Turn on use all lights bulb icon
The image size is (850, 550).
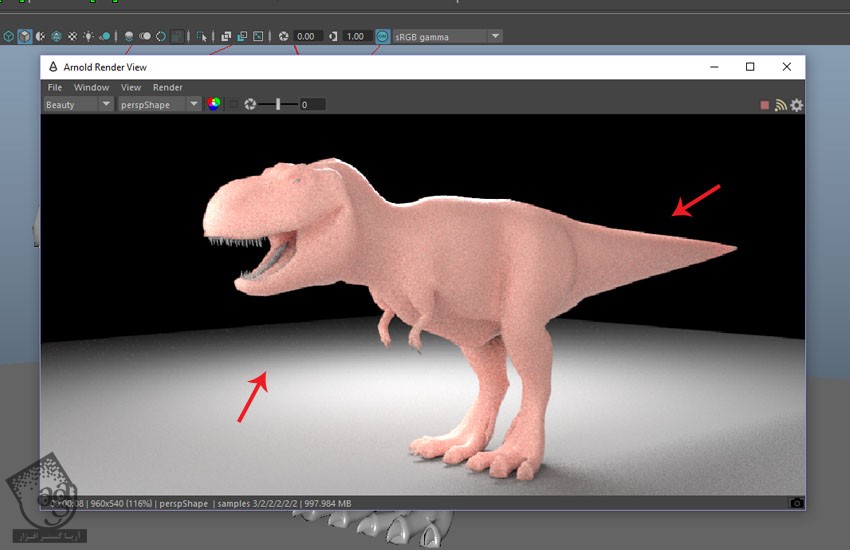tap(88, 36)
